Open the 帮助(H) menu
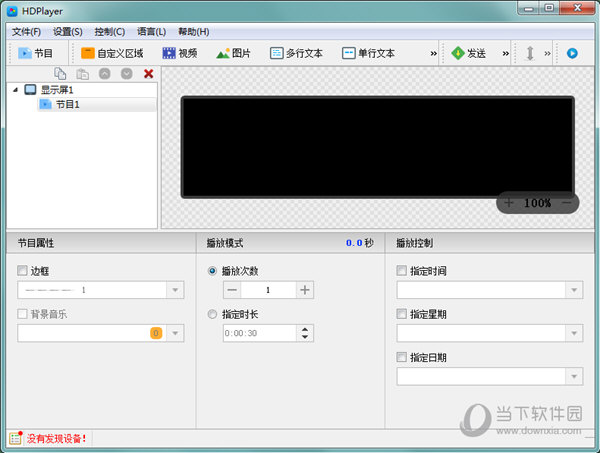This screenshot has width=600, height=453. tap(194, 32)
